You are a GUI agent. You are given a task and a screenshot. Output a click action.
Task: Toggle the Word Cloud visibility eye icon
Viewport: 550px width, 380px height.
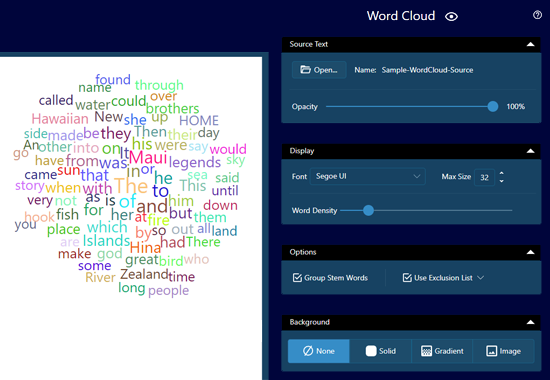click(451, 16)
